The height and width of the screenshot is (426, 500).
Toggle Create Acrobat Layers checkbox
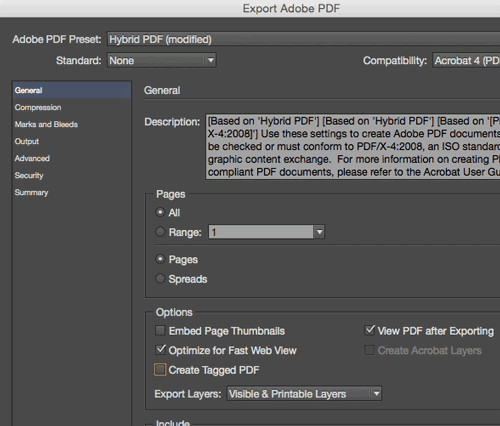[x=369, y=350]
